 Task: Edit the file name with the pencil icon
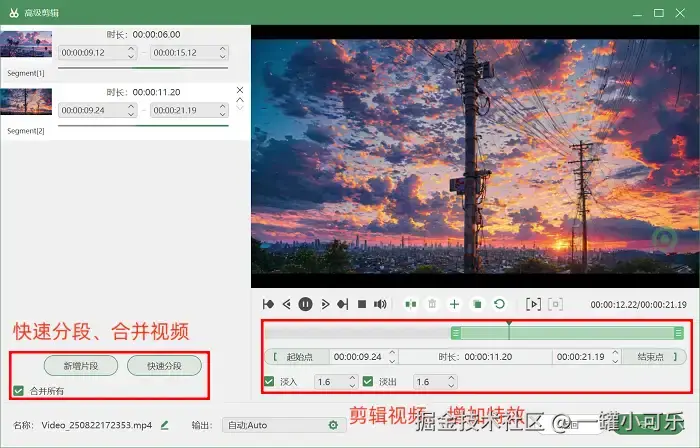tap(165, 425)
